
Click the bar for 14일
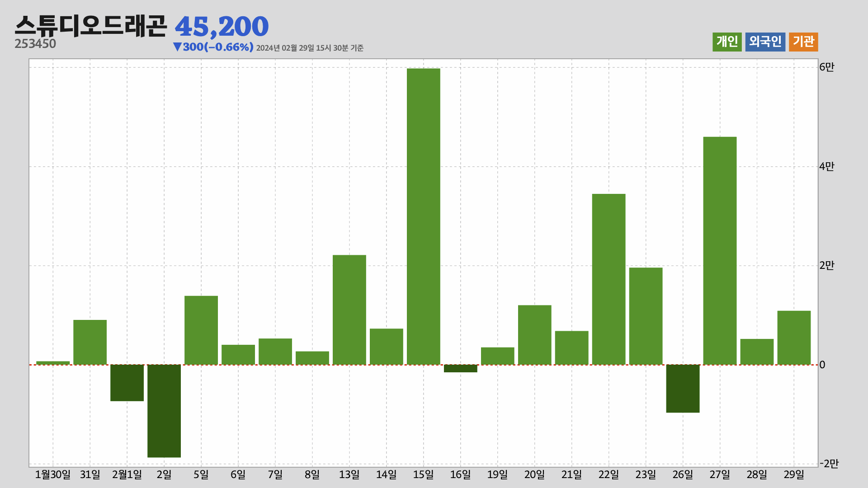387,347
